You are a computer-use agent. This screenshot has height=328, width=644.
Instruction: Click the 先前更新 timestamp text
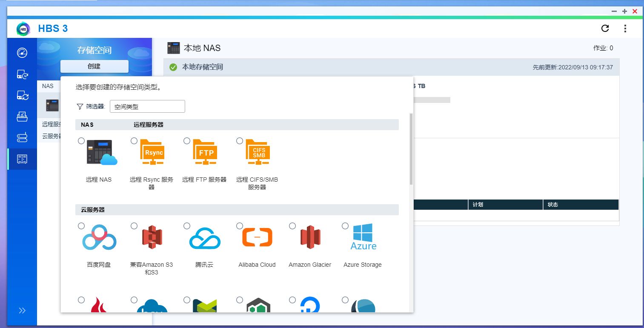[573, 67]
